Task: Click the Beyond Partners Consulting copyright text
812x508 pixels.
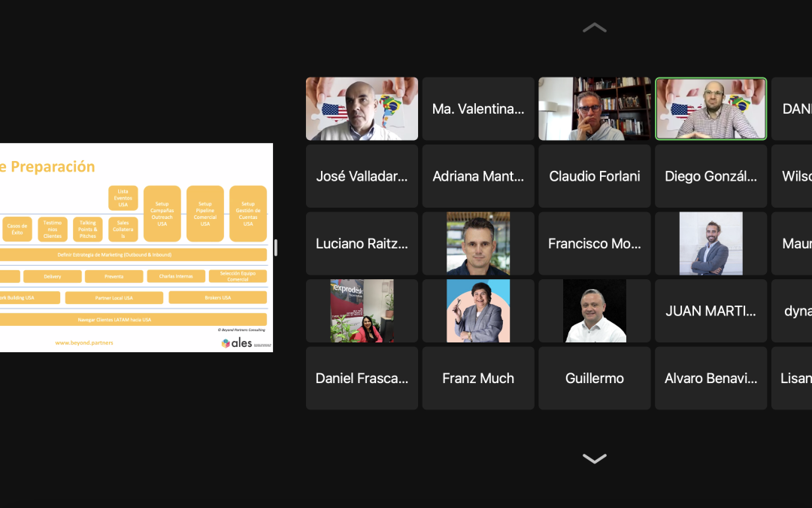Action: pyautogui.click(x=241, y=330)
